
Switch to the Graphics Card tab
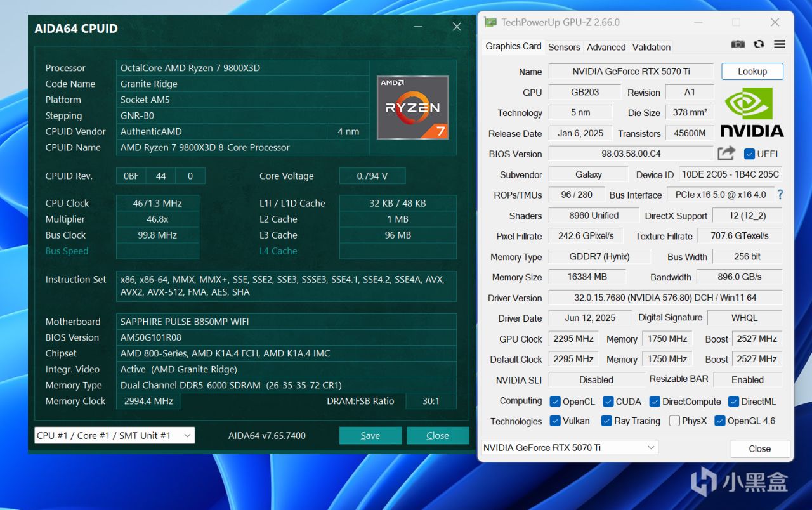[x=513, y=46]
